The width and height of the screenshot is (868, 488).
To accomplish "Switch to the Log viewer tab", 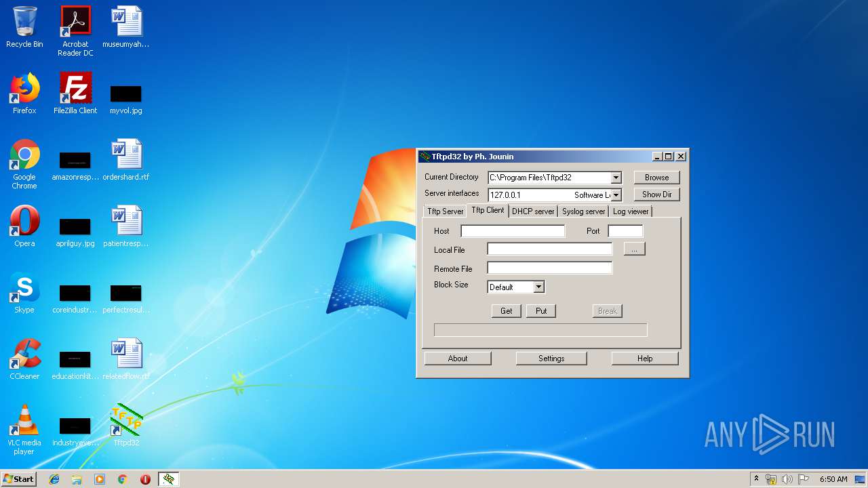I will click(631, 211).
